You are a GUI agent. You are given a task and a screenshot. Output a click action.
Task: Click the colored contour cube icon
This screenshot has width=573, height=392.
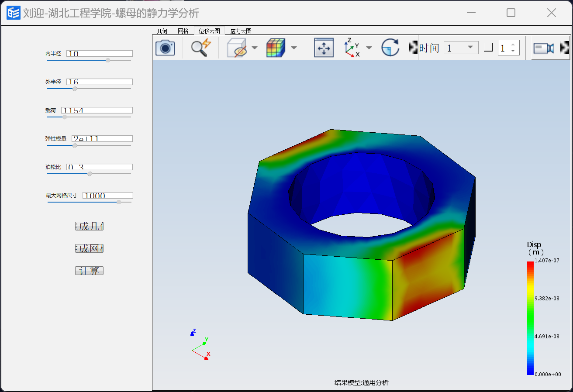(x=276, y=48)
